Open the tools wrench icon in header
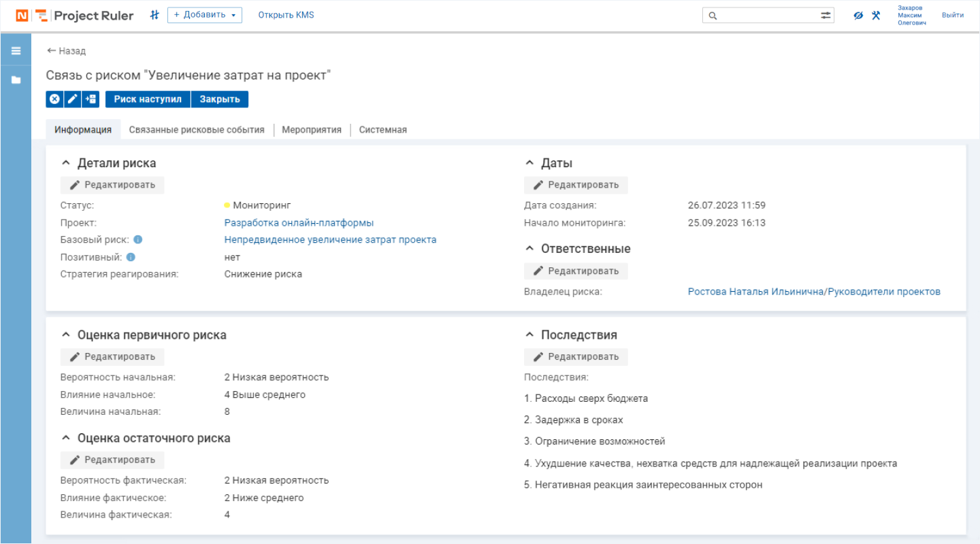This screenshot has height=544, width=980. click(x=876, y=15)
